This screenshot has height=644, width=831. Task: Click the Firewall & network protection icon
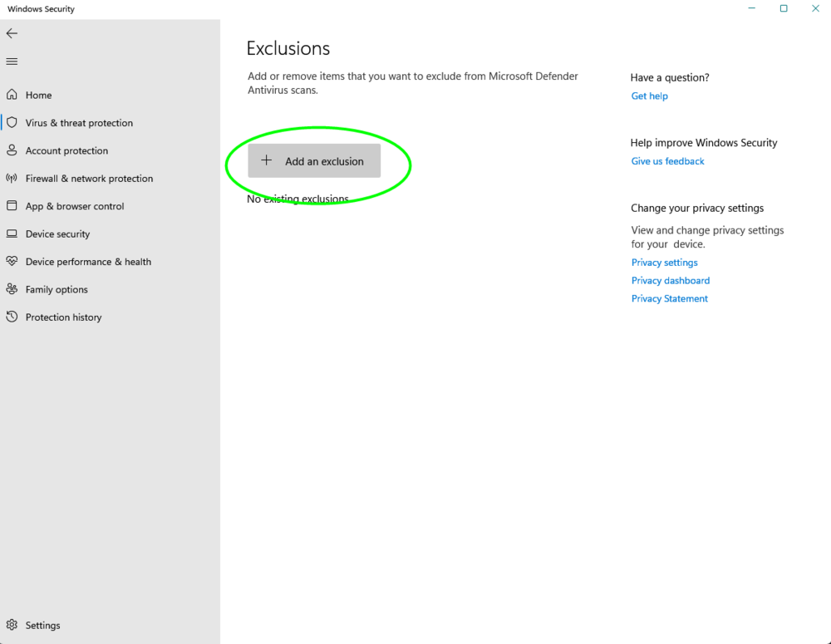pos(12,178)
